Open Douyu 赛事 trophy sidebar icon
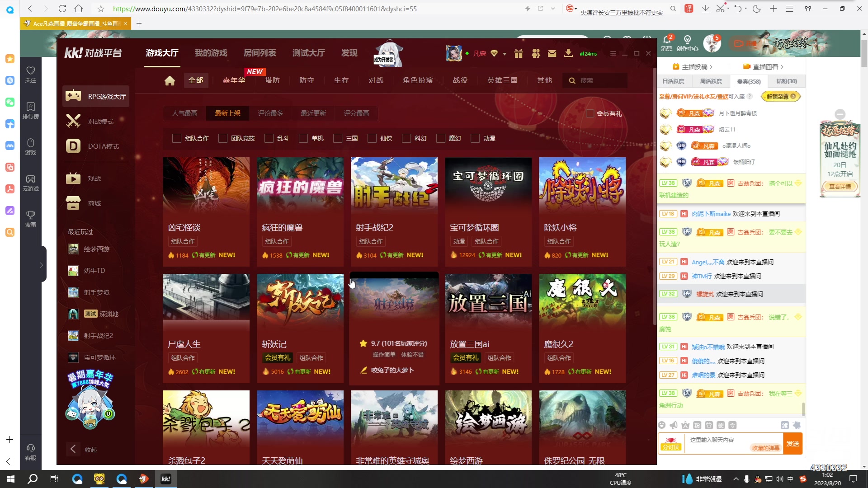Screen dimensions: 868x488 pos(31,219)
